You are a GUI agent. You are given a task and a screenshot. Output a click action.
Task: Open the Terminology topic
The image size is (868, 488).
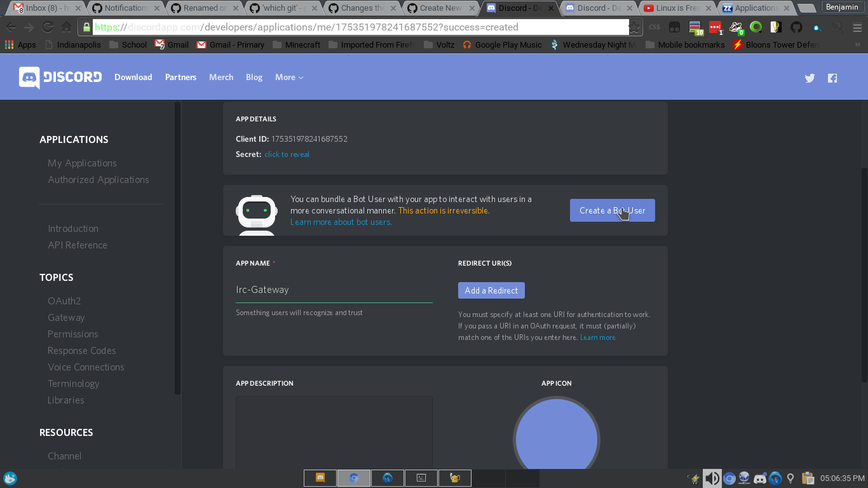74,384
